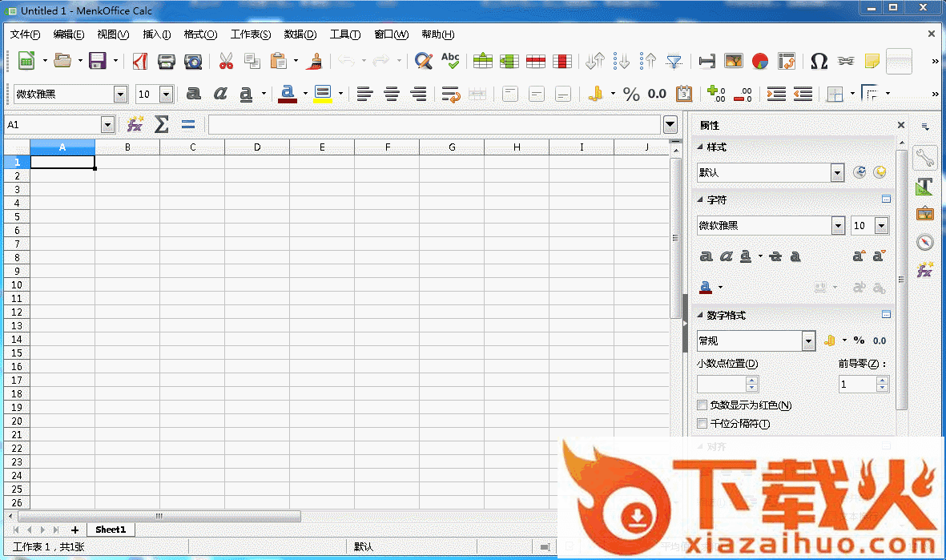Open font size dropdown in toolbar

[167, 95]
